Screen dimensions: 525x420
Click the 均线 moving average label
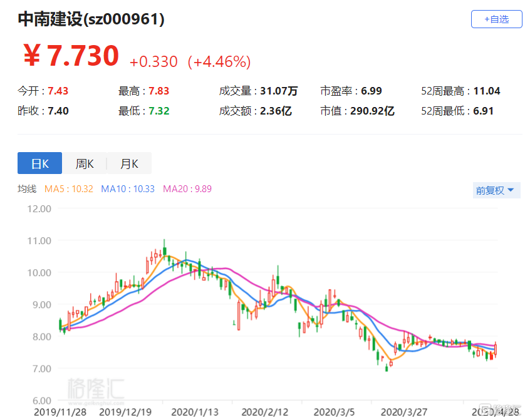pos(27,189)
